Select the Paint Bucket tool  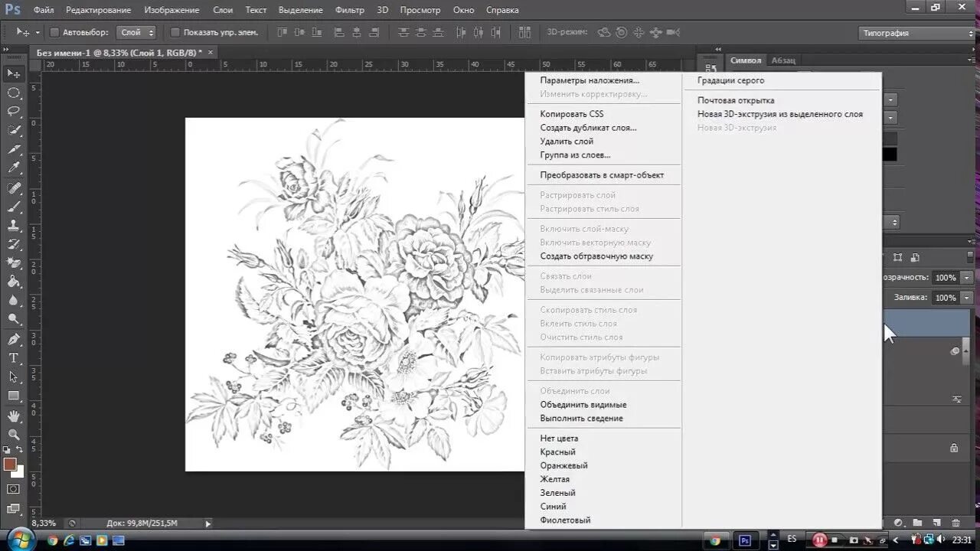pyautogui.click(x=14, y=282)
